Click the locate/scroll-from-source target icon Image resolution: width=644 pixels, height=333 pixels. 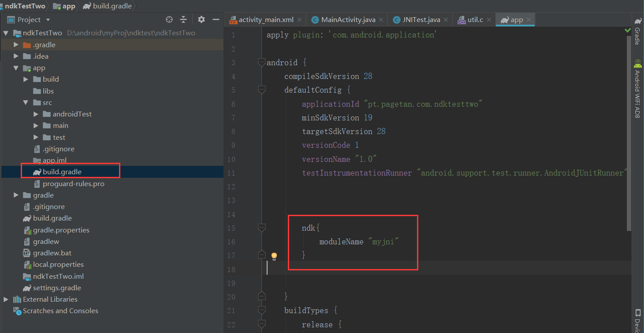click(169, 19)
